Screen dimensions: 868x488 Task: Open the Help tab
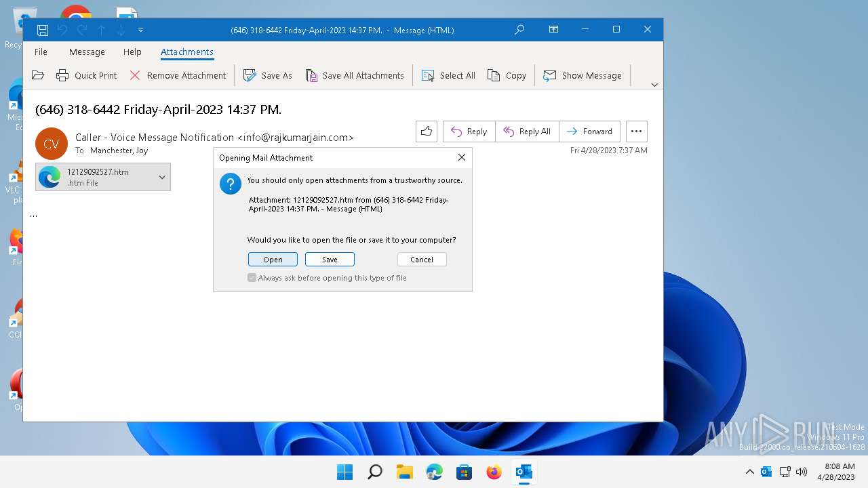point(132,52)
